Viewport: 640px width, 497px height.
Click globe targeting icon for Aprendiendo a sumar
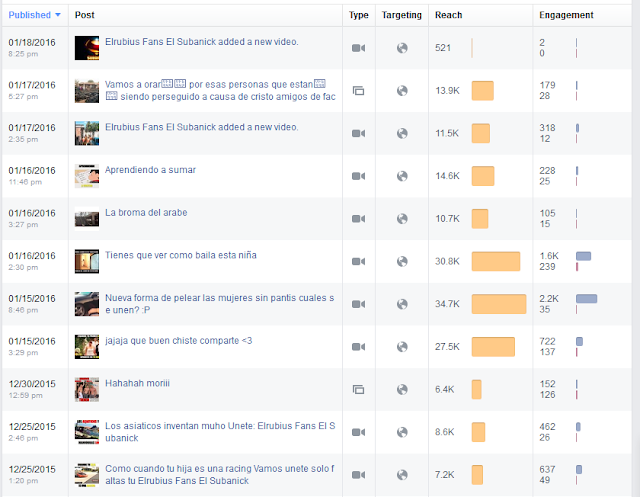pyautogui.click(x=402, y=176)
